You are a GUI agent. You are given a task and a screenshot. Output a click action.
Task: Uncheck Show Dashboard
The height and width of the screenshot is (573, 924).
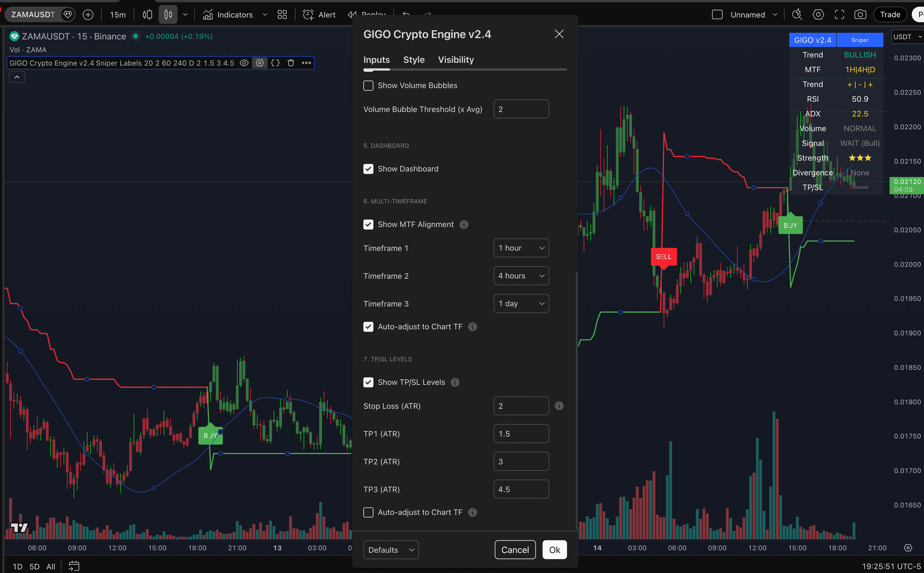pos(368,169)
